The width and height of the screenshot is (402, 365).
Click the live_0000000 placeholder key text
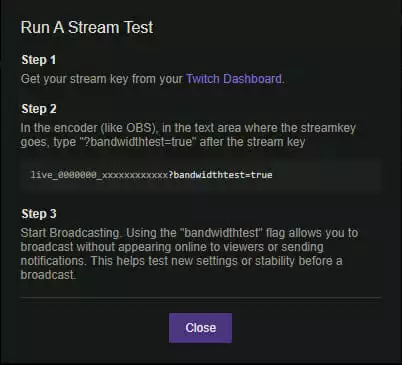pyautogui.click(x=99, y=175)
